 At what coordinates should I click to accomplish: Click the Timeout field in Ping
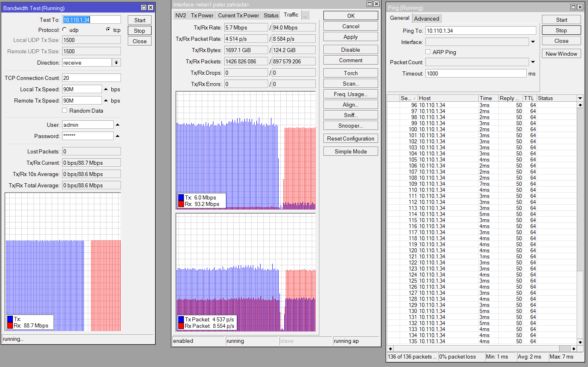pos(476,73)
